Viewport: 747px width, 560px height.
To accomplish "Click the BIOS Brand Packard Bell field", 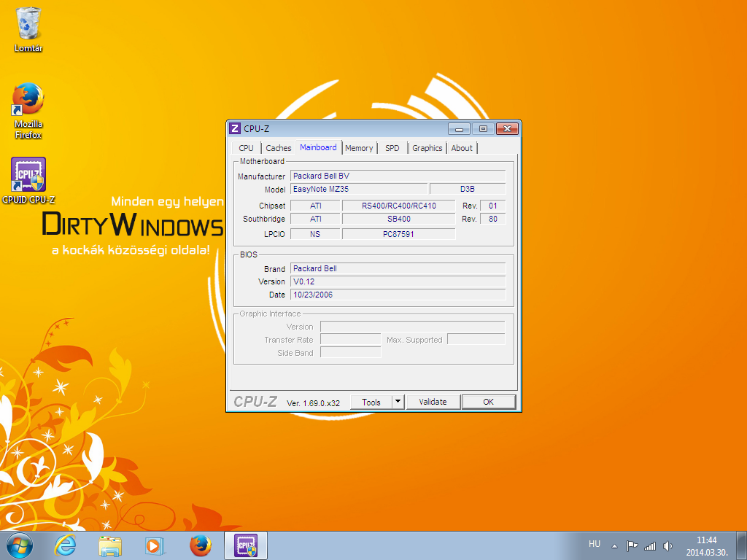I will coord(398,268).
